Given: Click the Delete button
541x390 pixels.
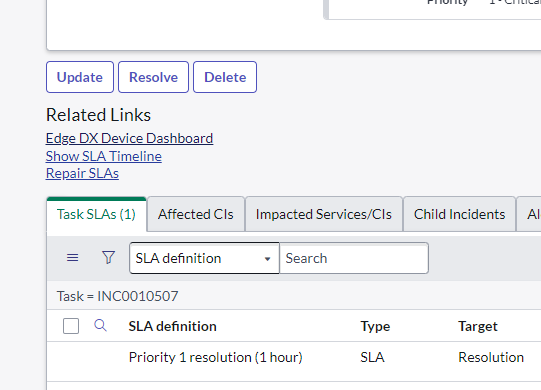Looking at the screenshot, I should 225,77.
